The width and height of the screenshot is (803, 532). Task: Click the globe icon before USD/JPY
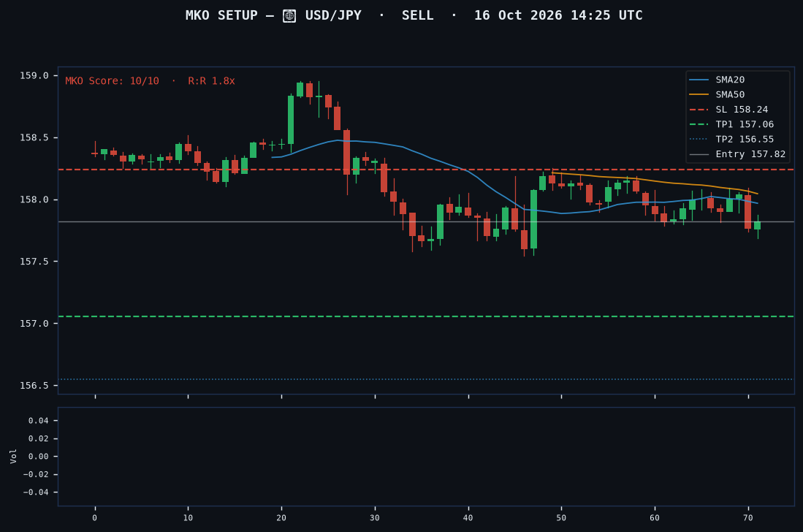point(289,16)
